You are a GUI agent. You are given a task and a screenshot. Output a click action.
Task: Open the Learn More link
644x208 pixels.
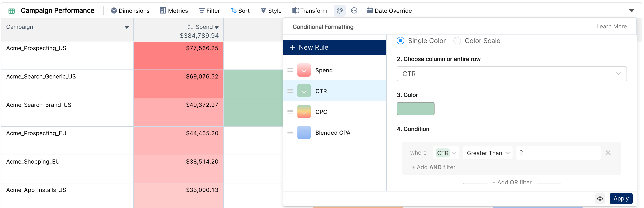click(611, 26)
